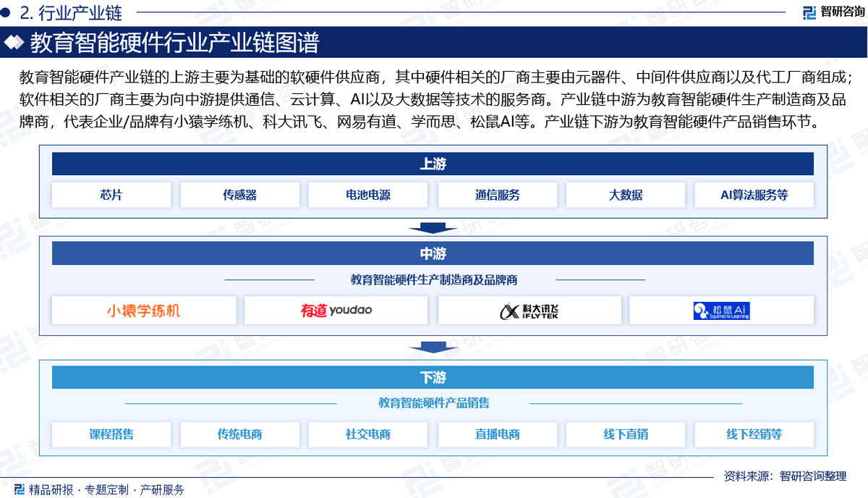Click the 小猿学练机 brand logo
868x498 pixels.
[143, 311]
